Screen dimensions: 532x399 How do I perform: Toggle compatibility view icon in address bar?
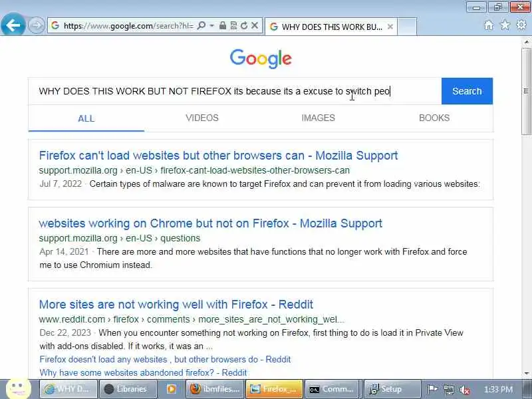(x=233, y=25)
